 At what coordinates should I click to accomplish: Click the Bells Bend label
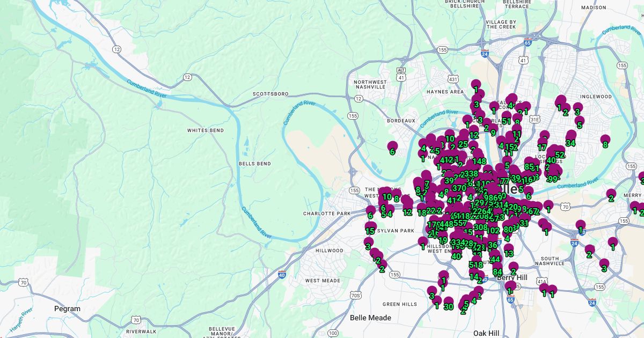[254, 163]
